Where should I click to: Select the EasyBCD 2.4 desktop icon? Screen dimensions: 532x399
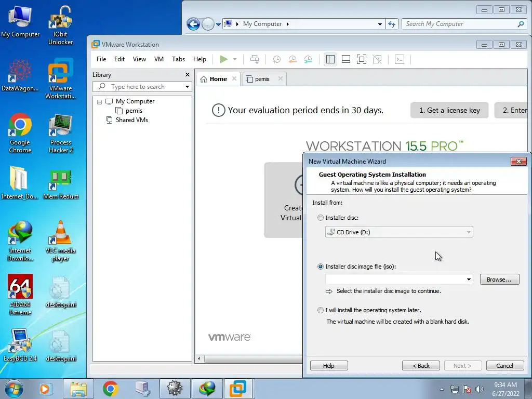20,345
